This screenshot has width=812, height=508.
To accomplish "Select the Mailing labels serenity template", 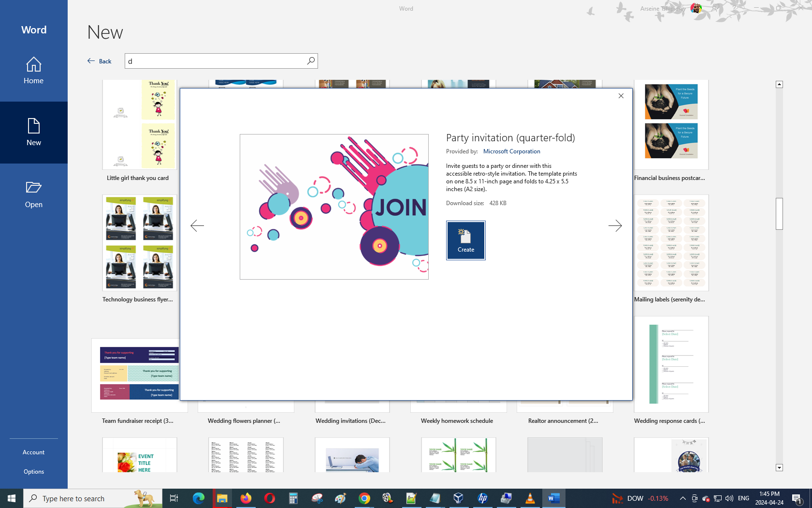I will pos(671,243).
